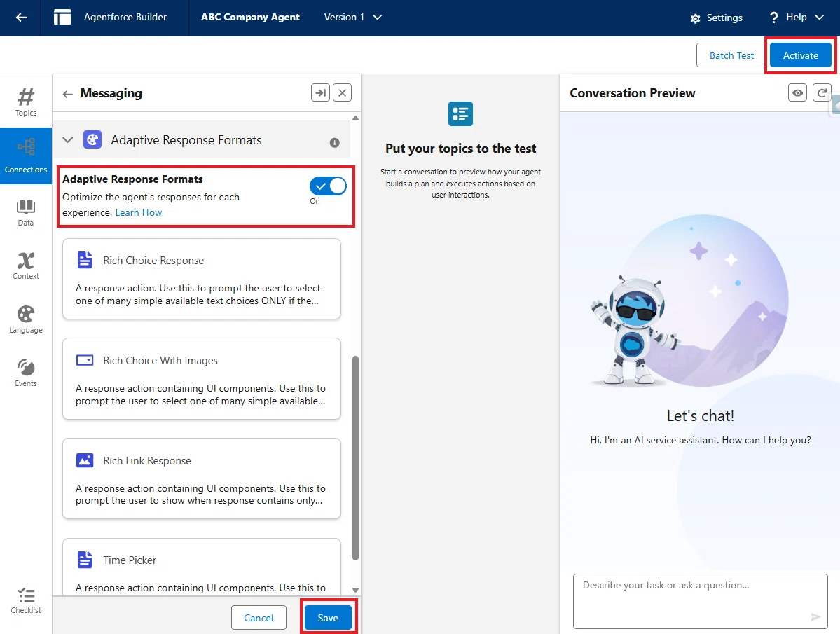Click the scroll-up arrow in Messaging panel

[355, 118]
